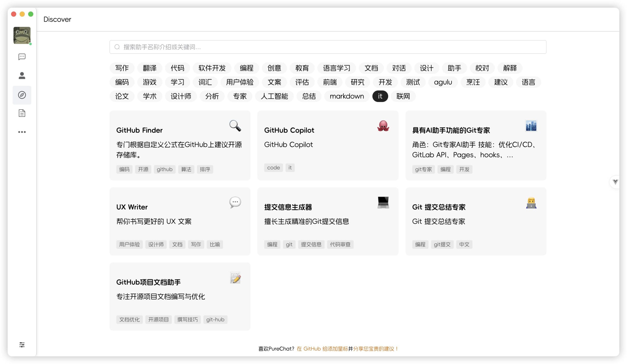Deselect the active it filter tag

coord(380,96)
